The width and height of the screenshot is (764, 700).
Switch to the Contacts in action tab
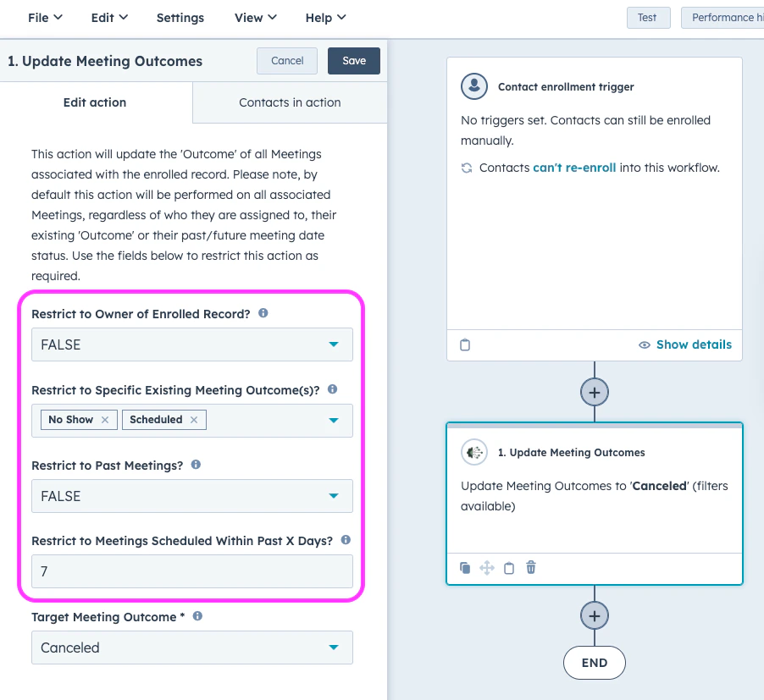pos(288,102)
